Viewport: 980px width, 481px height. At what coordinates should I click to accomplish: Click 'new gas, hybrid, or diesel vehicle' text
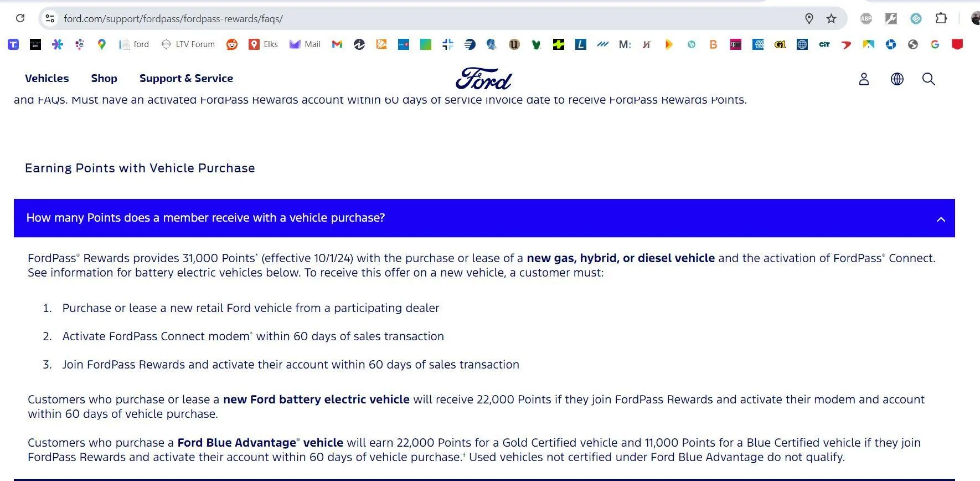(x=621, y=258)
